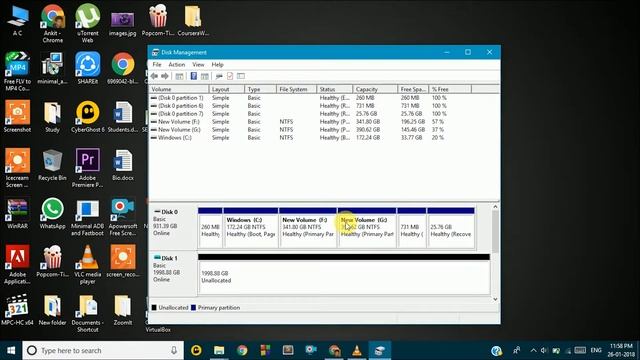Sort by the Layout column header

[227, 89]
